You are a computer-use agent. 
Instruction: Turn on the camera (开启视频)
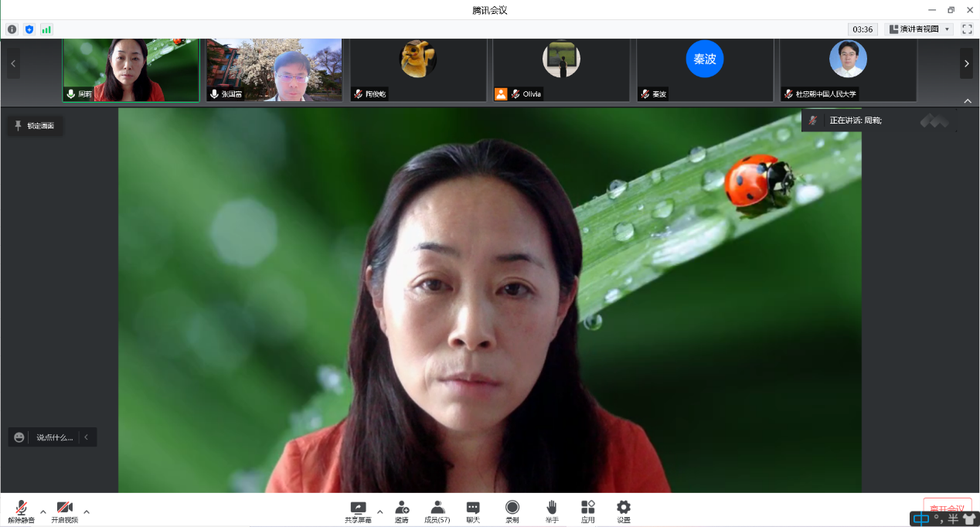(65, 511)
